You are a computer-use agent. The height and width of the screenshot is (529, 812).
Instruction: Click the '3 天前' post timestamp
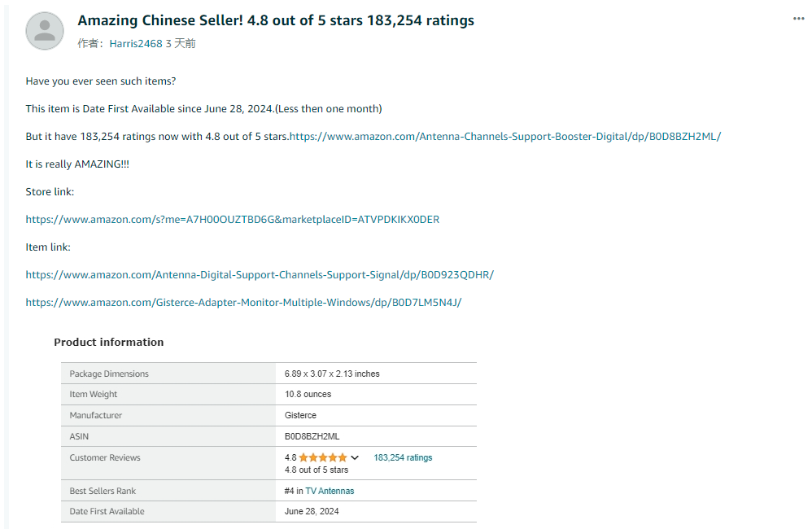point(181,43)
